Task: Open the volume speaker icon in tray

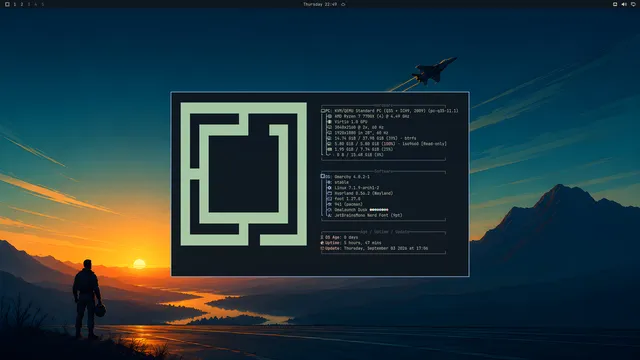Action: tap(624, 4)
